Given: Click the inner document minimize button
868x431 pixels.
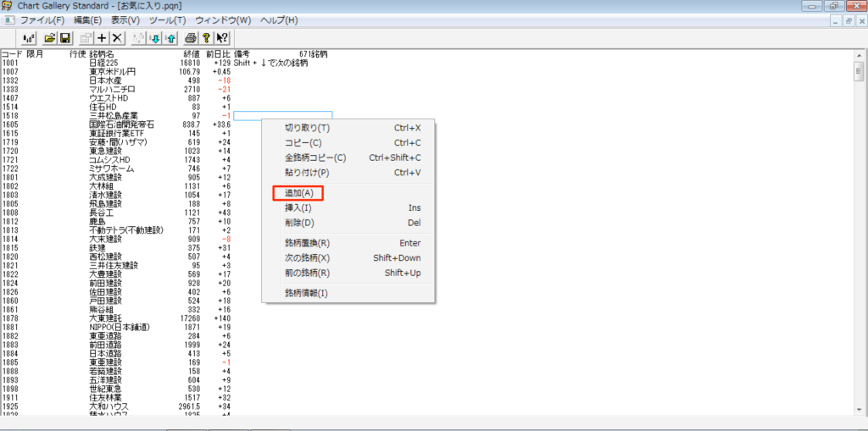Looking at the screenshot, I should point(837,21).
